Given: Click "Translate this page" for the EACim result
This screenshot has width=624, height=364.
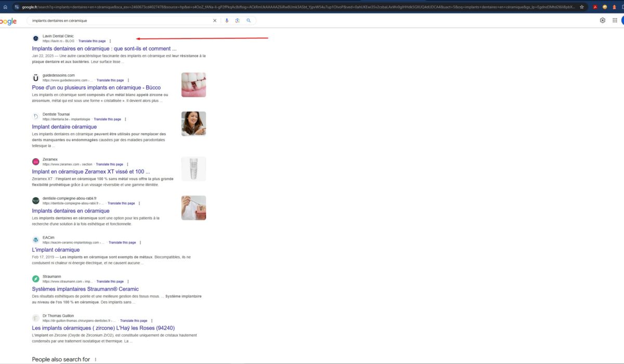Looking at the screenshot, I should click(122, 242).
